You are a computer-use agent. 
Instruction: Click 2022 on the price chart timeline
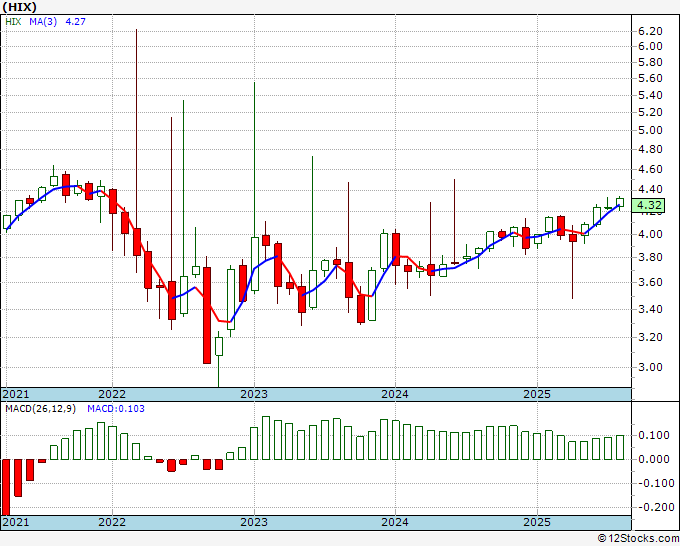point(112,394)
